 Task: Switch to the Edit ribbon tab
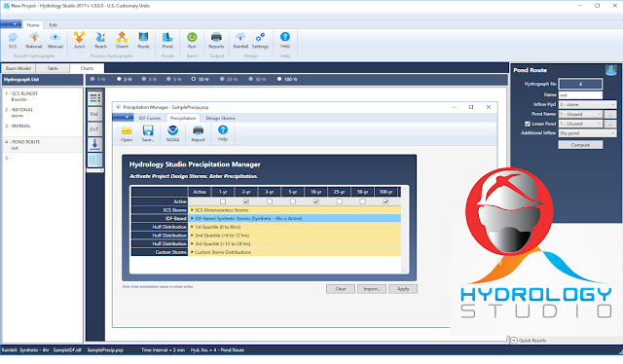(x=54, y=25)
